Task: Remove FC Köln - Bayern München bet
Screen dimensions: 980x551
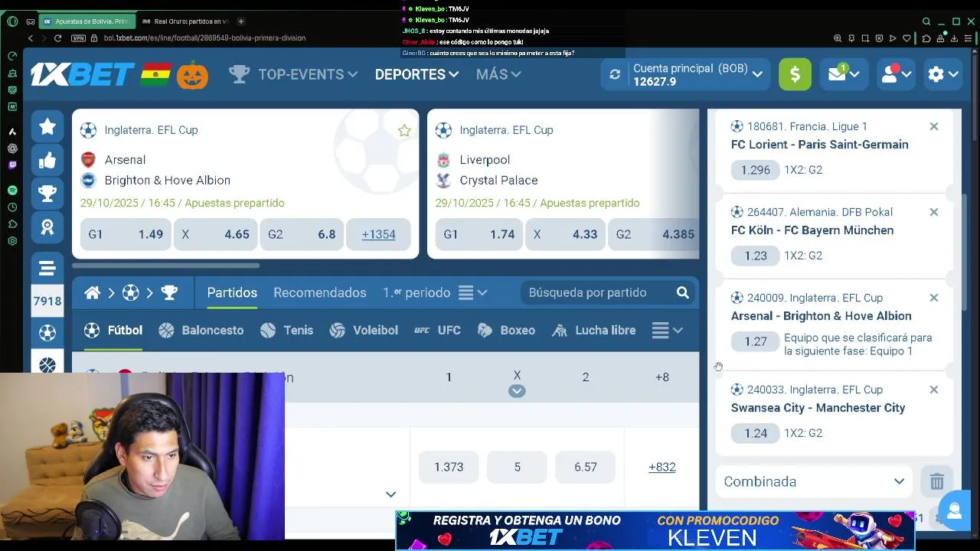Action: [x=934, y=212]
